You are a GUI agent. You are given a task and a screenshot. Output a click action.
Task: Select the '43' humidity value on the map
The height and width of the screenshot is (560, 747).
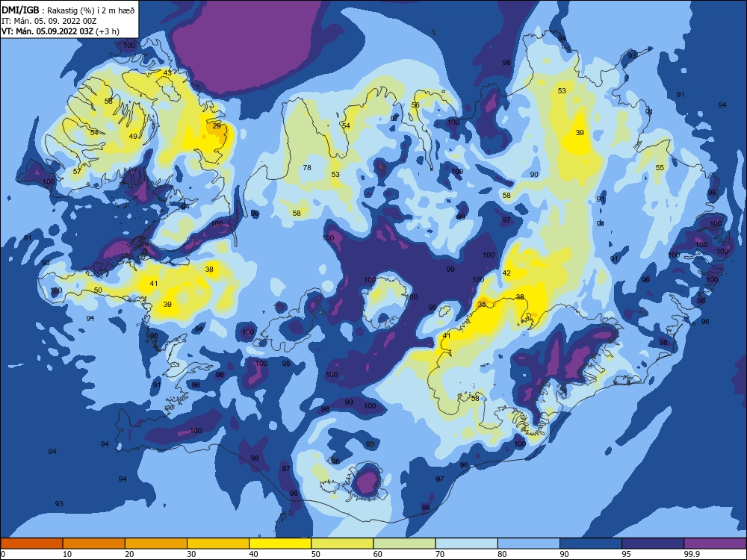[167, 73]
